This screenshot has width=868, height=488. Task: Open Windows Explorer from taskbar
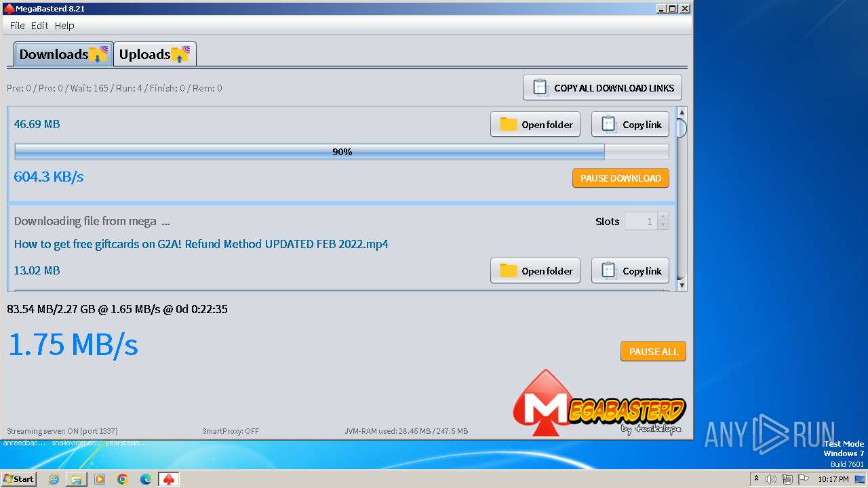(x=77, y=479)
